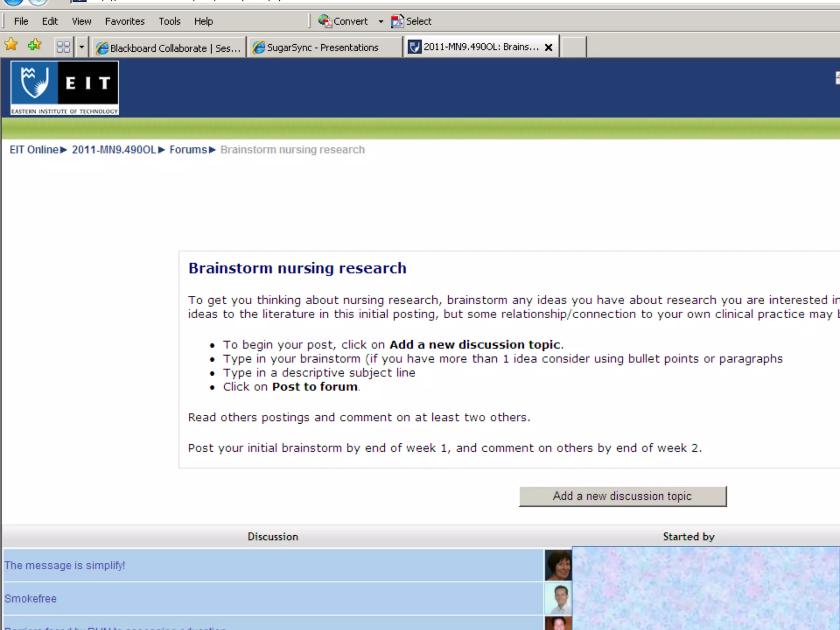Image resolution: width=840 pixels, height=630 pixels.
Task: Open a new blank browser tab
Action: 573,47
